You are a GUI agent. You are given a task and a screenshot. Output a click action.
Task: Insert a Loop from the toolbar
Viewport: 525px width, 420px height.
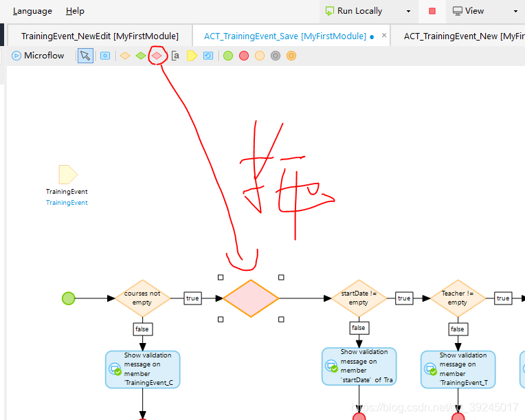(208, 56)
